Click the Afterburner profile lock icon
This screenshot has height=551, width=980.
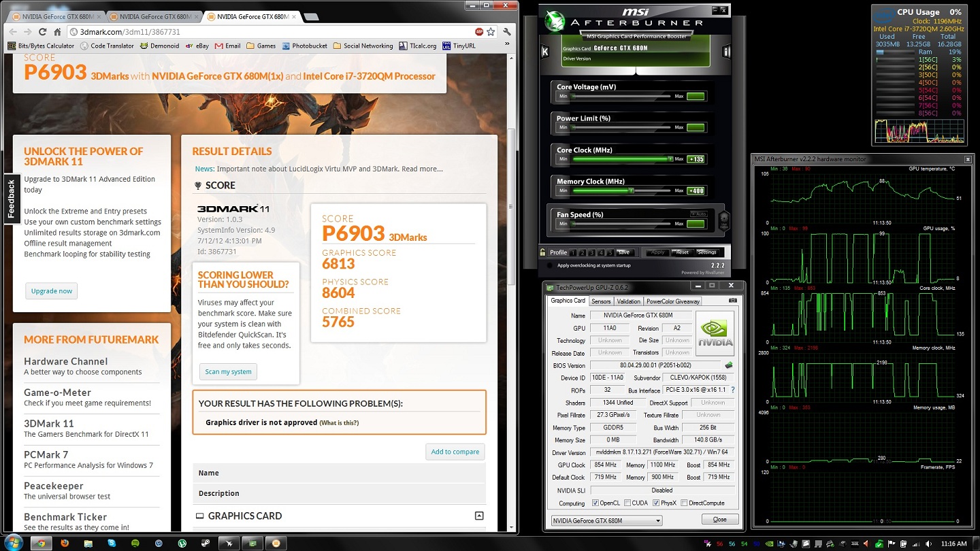point(542,252)
